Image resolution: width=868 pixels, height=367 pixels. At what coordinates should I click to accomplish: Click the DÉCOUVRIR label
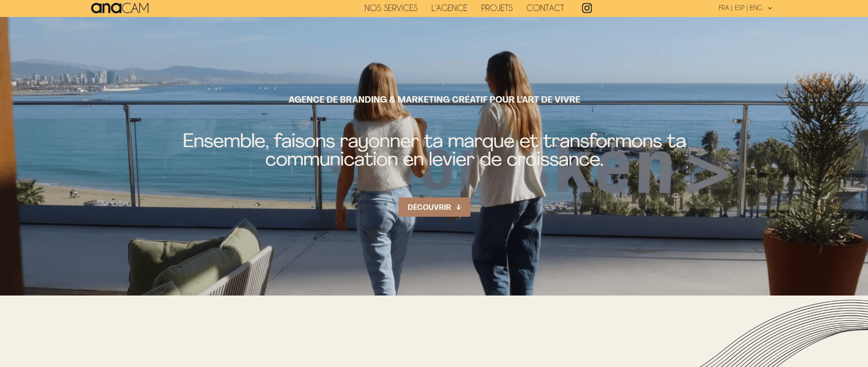pyautogui.click(x=429, y=208)
